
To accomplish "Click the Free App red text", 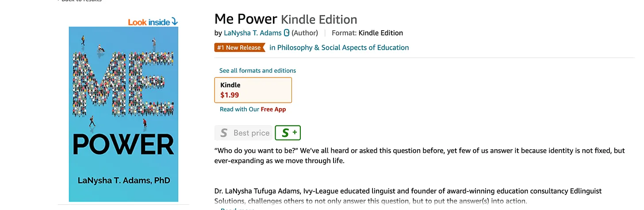I will coord(273,109).
